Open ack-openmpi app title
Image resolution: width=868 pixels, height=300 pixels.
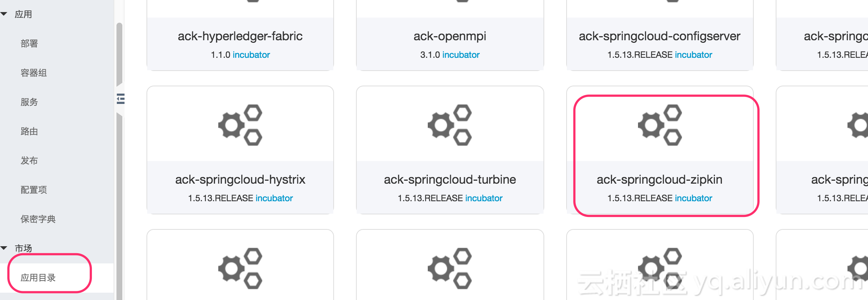coord(450,36)
